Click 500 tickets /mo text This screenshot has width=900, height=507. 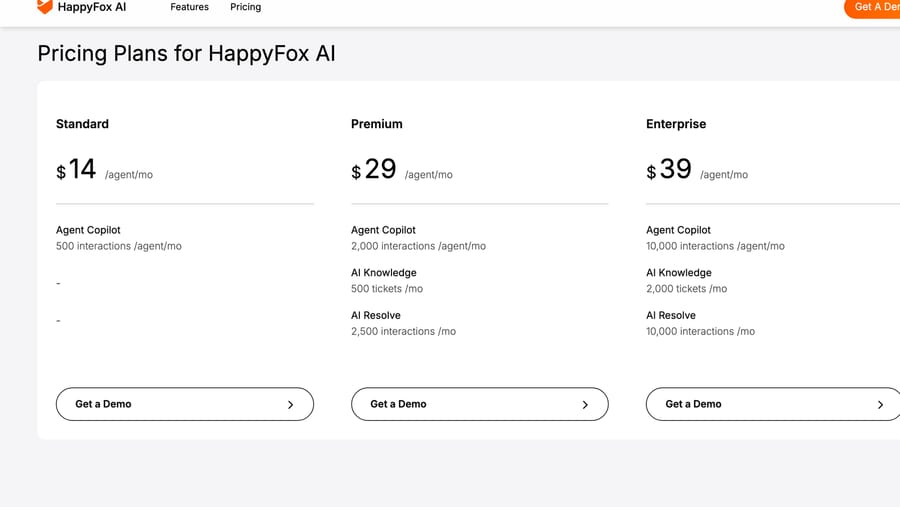click(387, 289)
